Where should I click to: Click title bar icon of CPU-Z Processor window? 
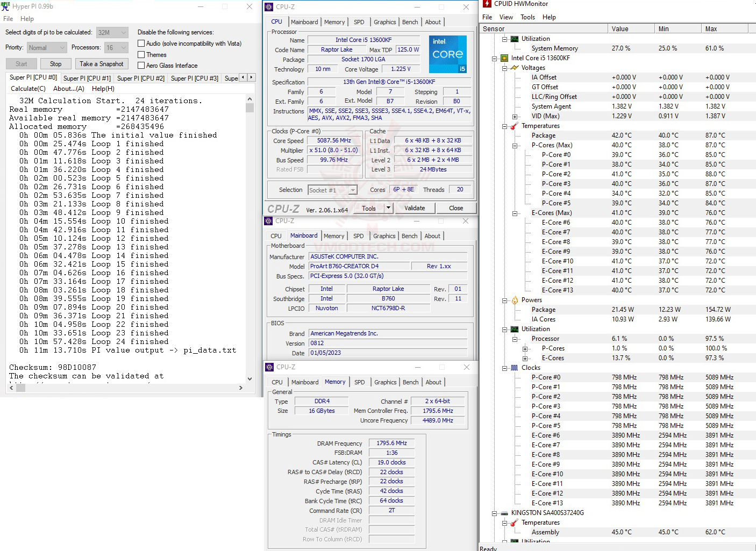point(269,7)
